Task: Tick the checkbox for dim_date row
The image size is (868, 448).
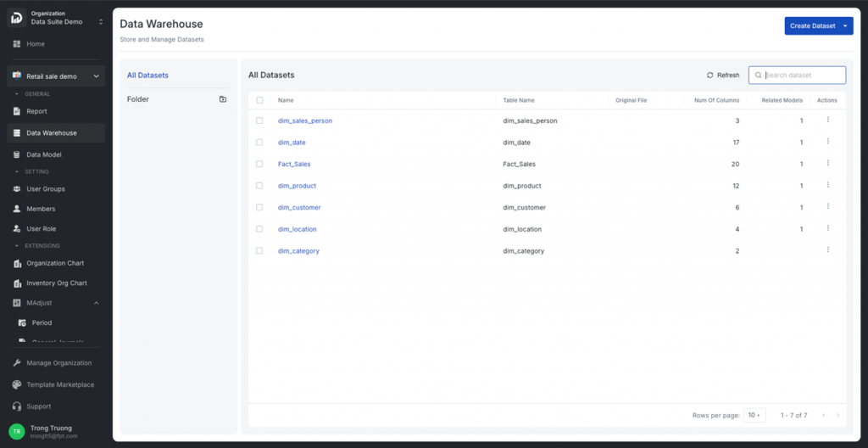Action: tap(260, 143)
